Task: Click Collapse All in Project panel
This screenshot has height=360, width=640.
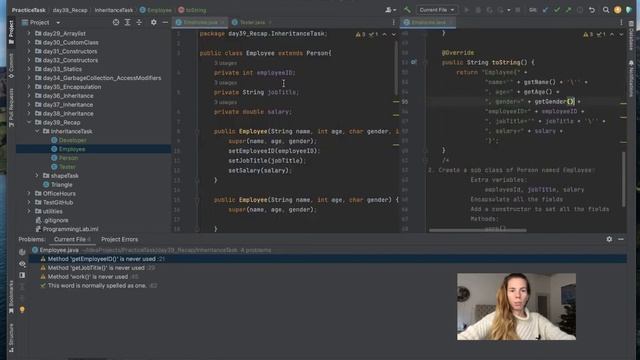Action: [139, 22]
